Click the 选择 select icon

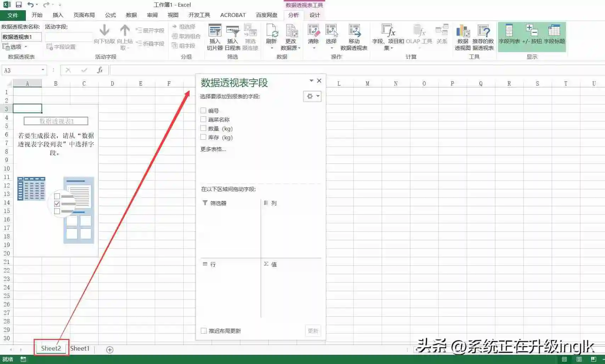[x=332, y=37]
